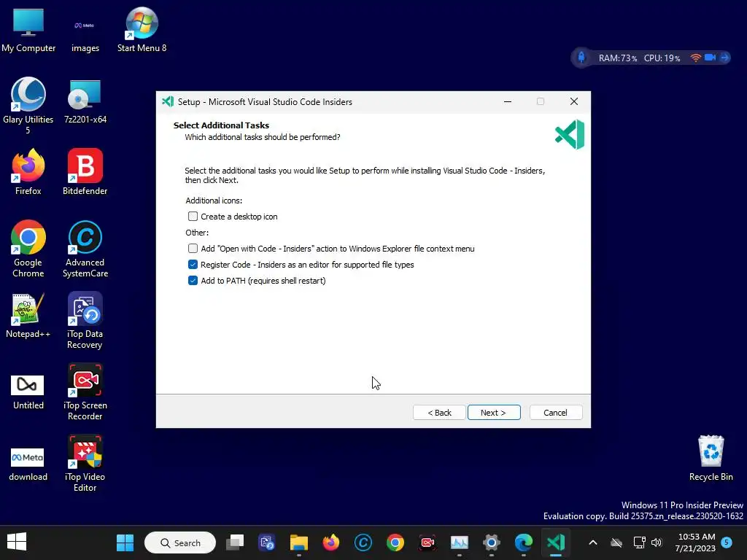
Task: Open Advanced SystemCare from the taskbar
Action: [x=363, y=542]
